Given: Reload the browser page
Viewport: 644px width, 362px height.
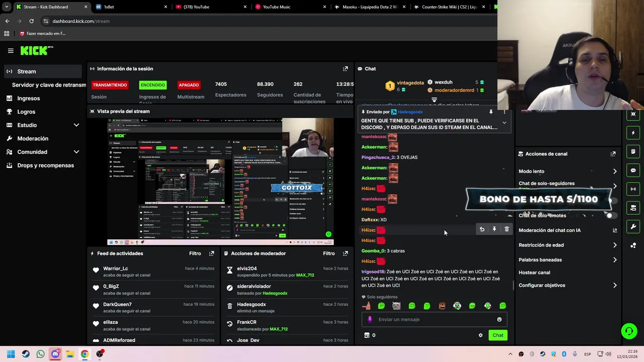Looking at the screenshot, I should coord(31,21).
